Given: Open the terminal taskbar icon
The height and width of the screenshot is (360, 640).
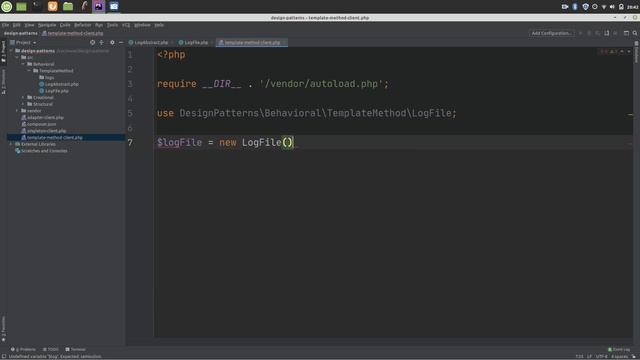Looking at the screenshot, I should click(x=37, y=6).
